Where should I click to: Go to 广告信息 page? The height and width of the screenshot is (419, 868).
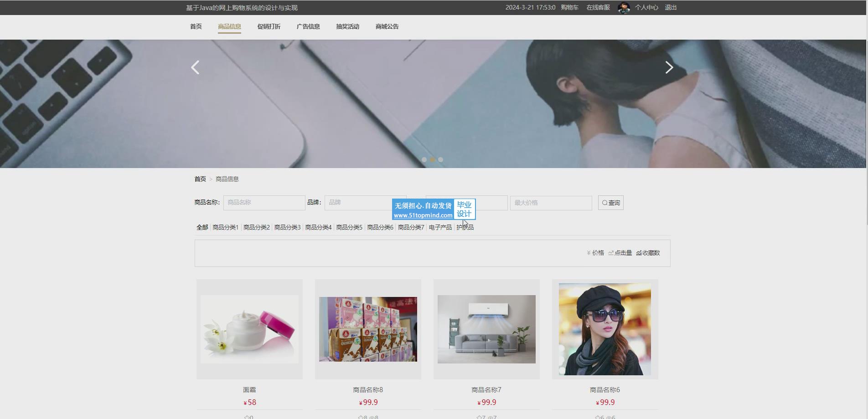pos(308,26)
